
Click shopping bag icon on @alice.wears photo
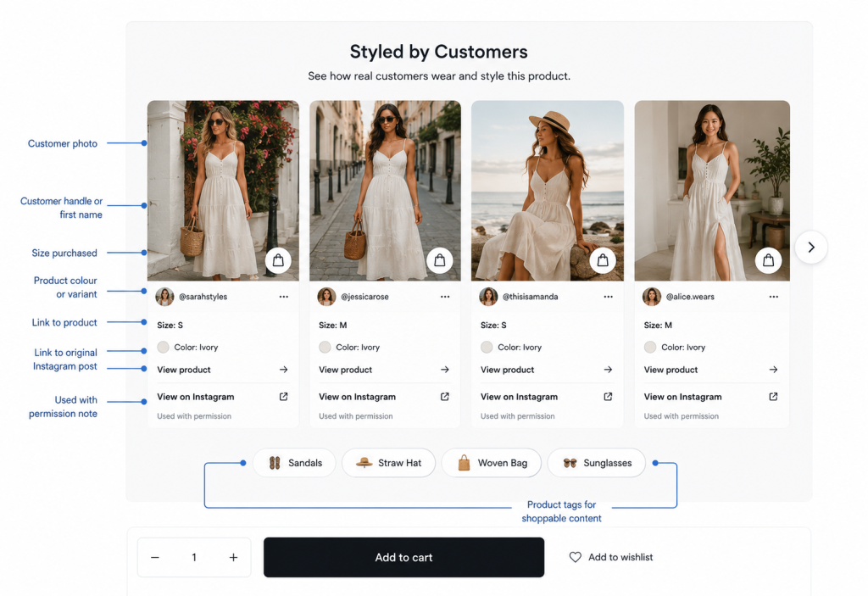(768, 260)
